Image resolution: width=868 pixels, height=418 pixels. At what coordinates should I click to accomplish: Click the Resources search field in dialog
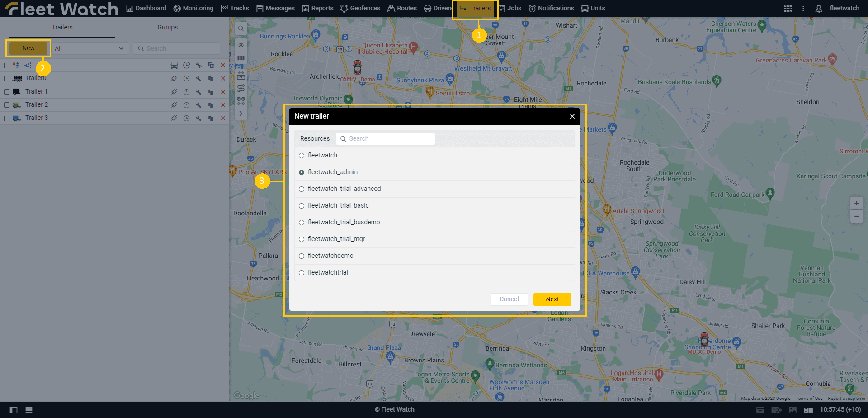point(387,139)
